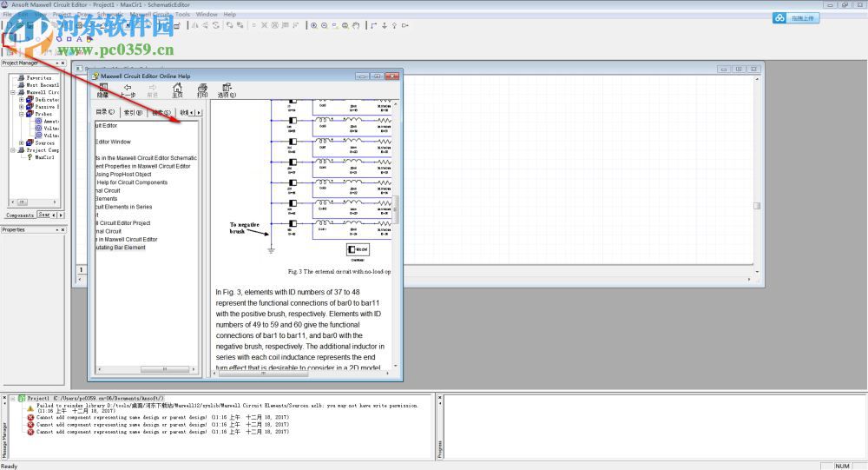Click left tab-scroll arrow in Help navigation tabs
Viewport: 868px width, 470px height.
click(192, 113)
